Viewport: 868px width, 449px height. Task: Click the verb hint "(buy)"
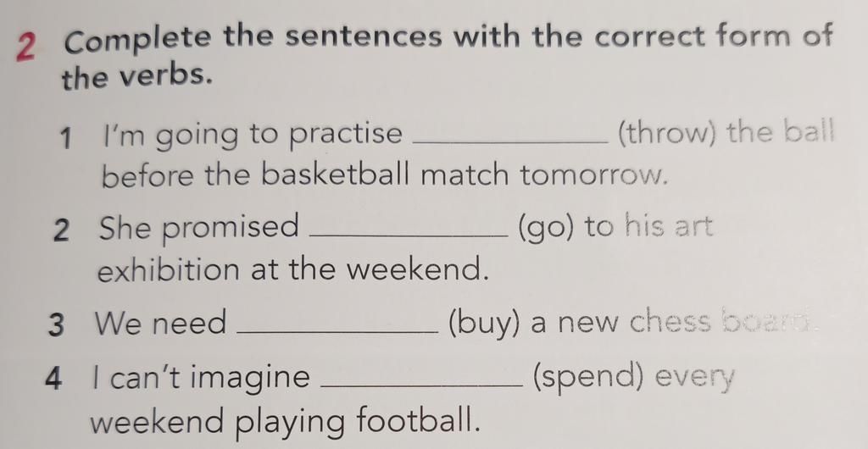click(x=484, y=324)
